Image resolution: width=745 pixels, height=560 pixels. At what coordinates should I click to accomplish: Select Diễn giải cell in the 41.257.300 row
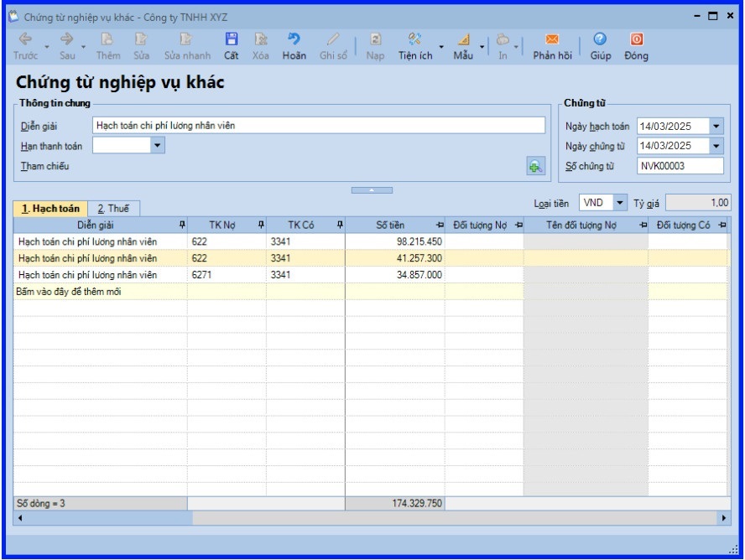(x=101, y=258)
